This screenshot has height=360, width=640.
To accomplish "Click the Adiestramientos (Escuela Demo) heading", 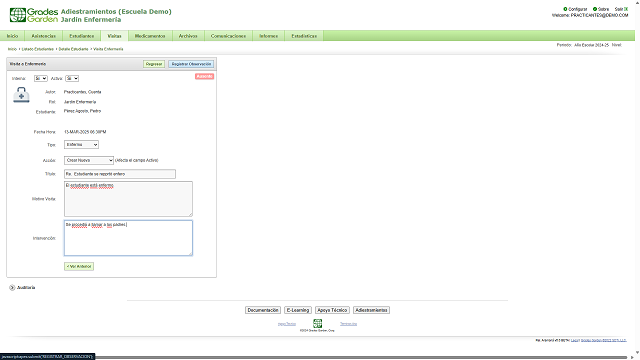I will click(116, 11).
